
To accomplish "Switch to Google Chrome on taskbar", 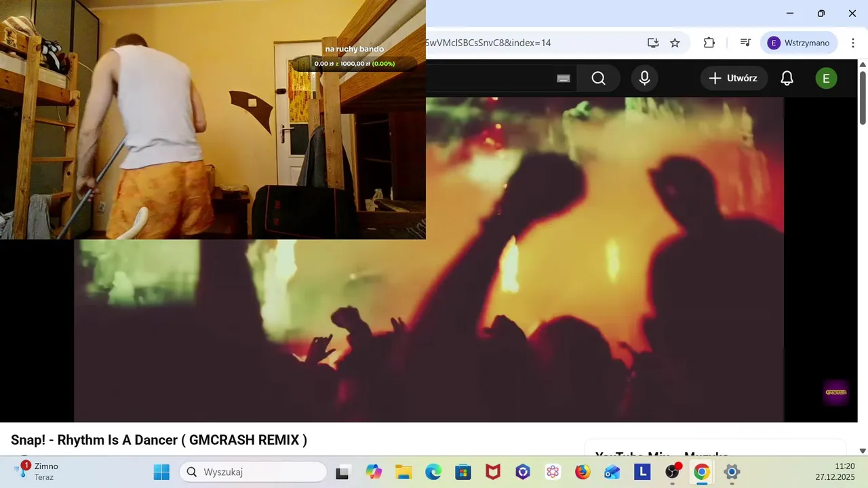I will 702,472.
